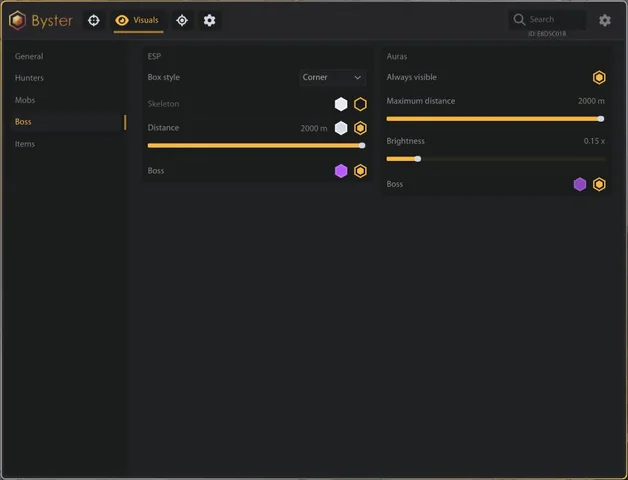Expand the Box style chevron arrow
This screenshot has height=480, width=628.
click(x=358, y=77)
